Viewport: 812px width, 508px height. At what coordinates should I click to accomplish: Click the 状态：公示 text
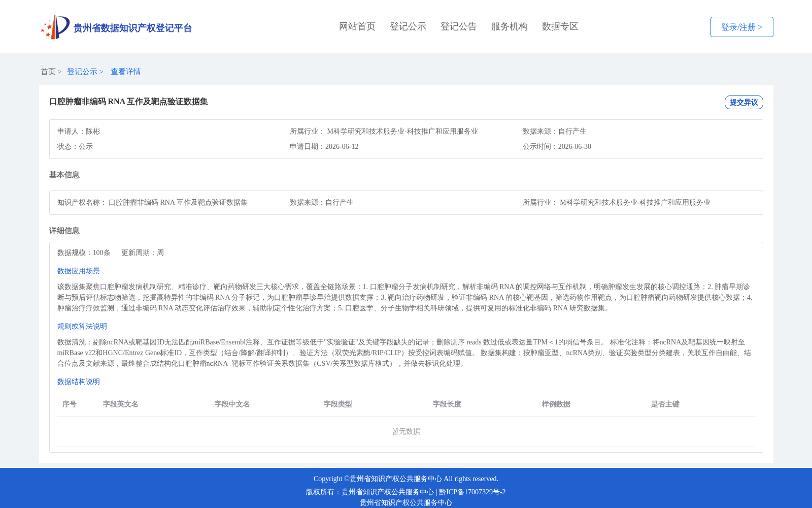(x=75, y=146)
